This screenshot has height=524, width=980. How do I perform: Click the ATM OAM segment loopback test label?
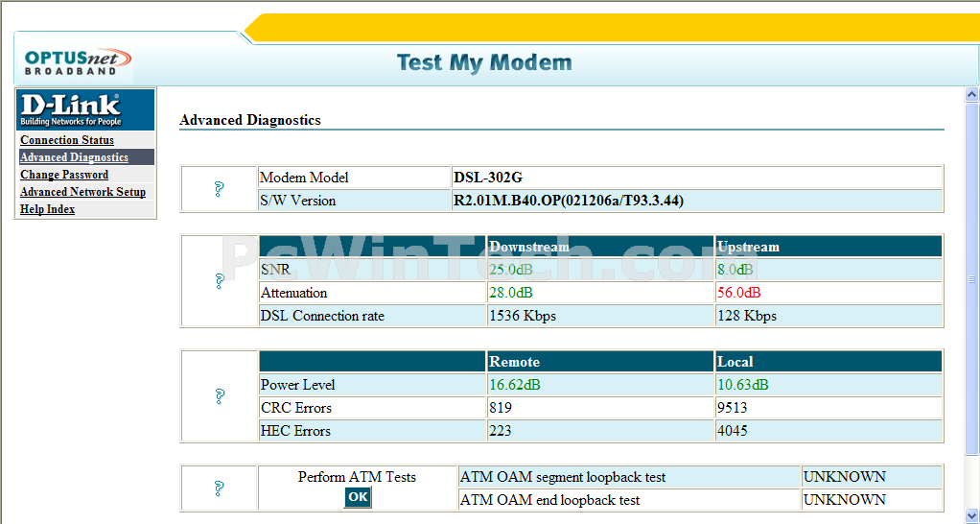click(563, 477)
